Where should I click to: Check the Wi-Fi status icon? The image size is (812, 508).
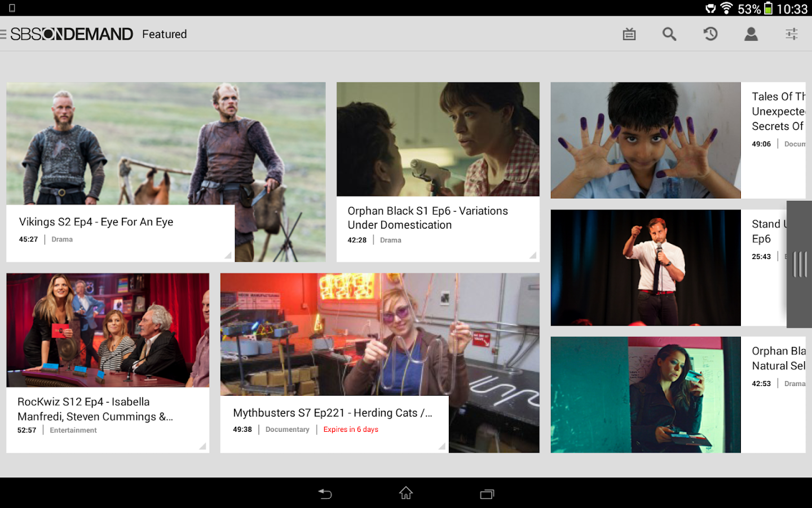pos(725,8)
